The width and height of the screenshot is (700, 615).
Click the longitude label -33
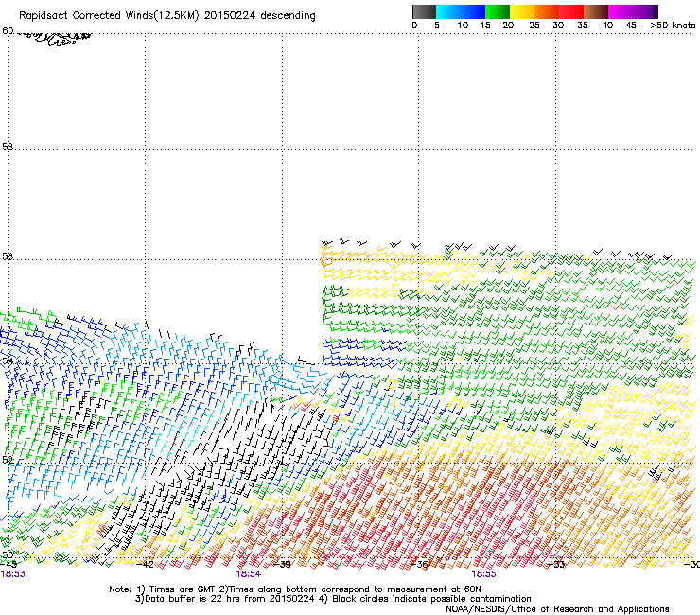[556, 565]
